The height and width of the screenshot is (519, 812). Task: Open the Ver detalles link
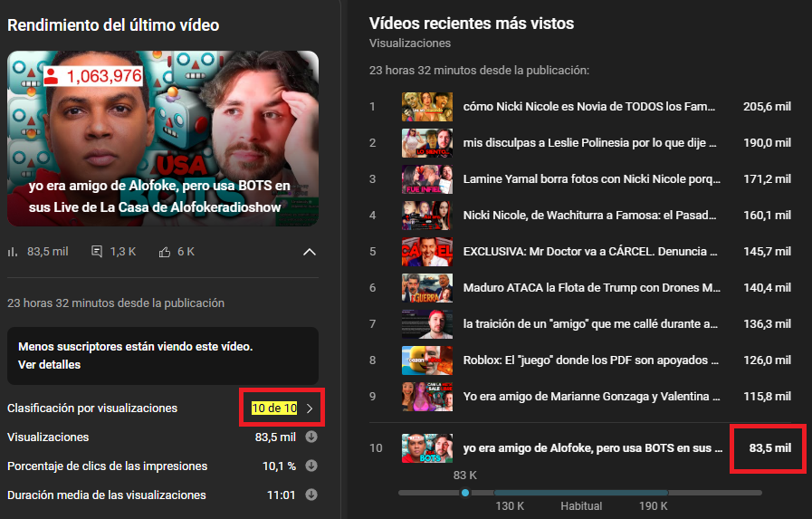tap(49, 365)
